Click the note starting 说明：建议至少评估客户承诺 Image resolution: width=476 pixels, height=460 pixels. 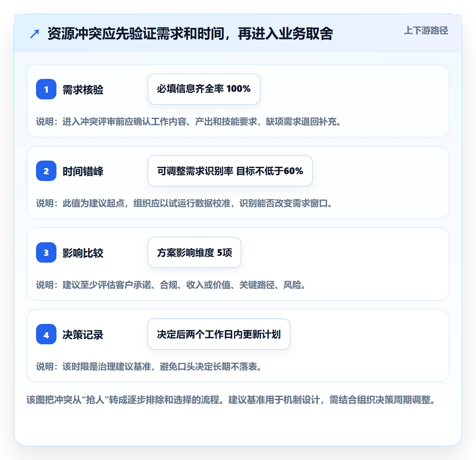(x=171, y=285)
